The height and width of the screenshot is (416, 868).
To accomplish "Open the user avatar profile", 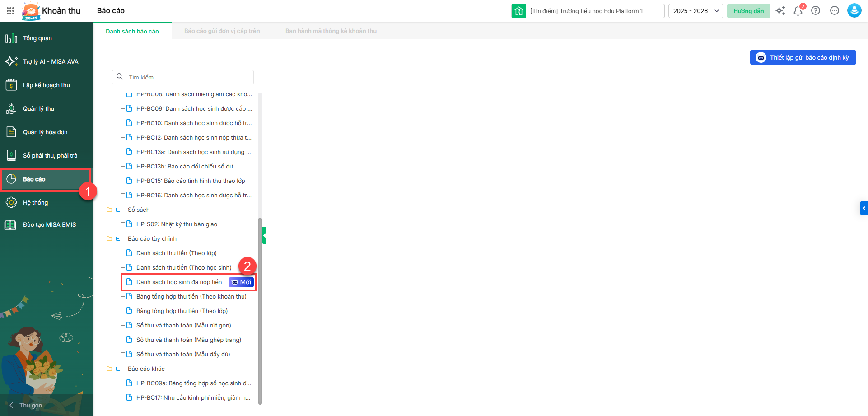I will click(x=854, y=11).
